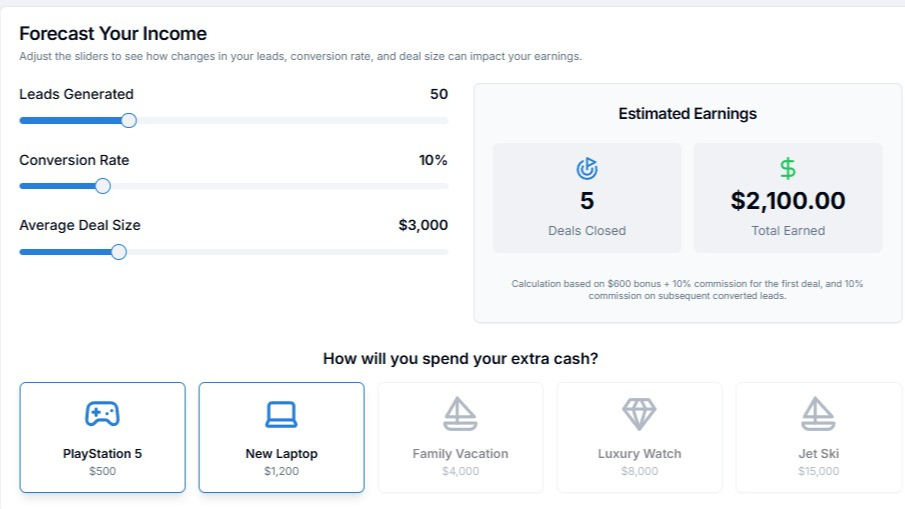This screenshot has height=509, width=905.
Task: Click the green dollar sign icon
Action: point(788,169)
